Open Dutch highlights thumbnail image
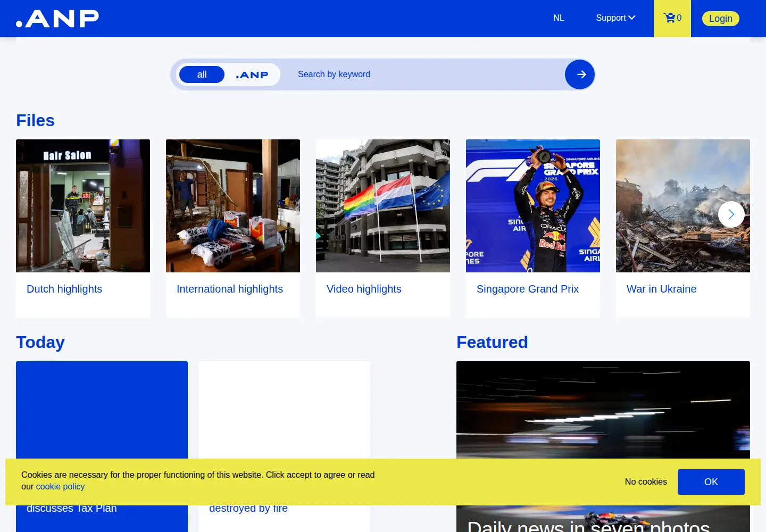 (x=83, y=206)
